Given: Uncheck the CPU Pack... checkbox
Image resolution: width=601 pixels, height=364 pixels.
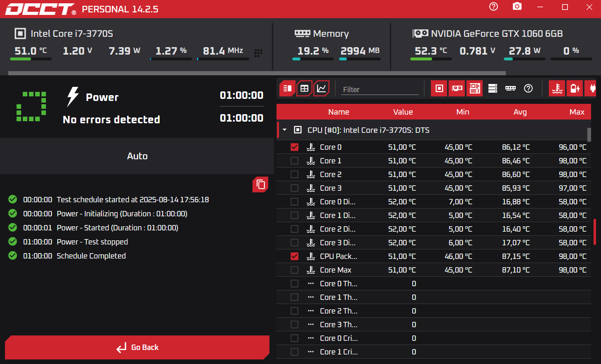Looking at the screenshot, I should (294, 256).
